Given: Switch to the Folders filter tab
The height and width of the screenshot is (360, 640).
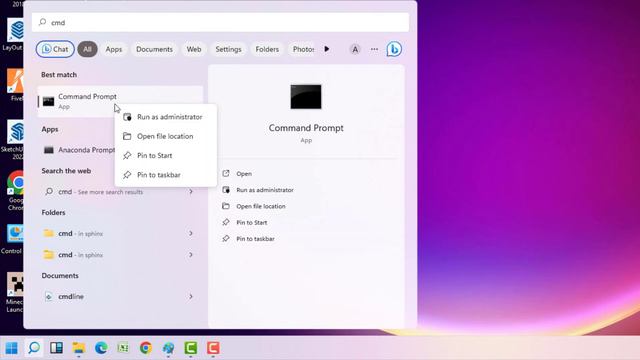Looking at the screenshot, I should [x=267, y=49].
